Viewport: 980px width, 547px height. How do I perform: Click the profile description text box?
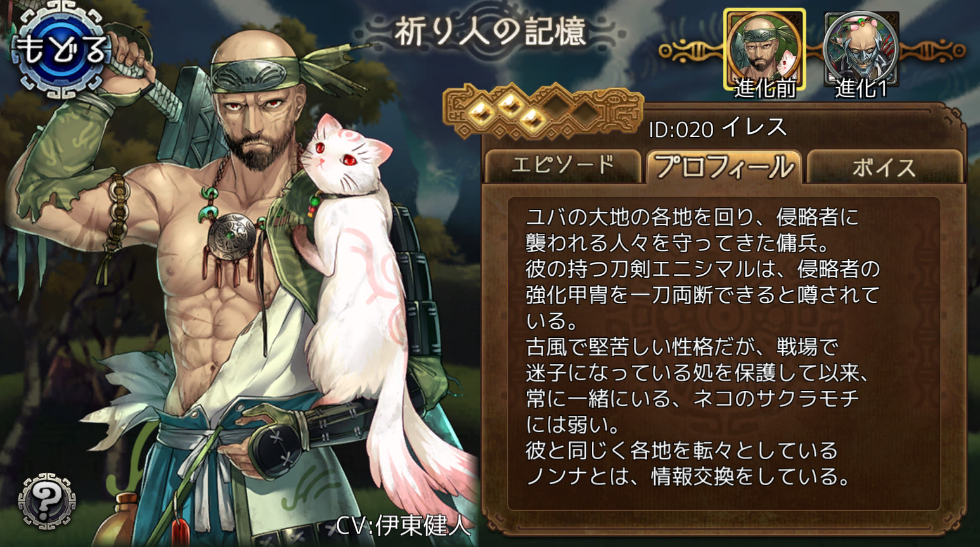(x=724, y=353)
